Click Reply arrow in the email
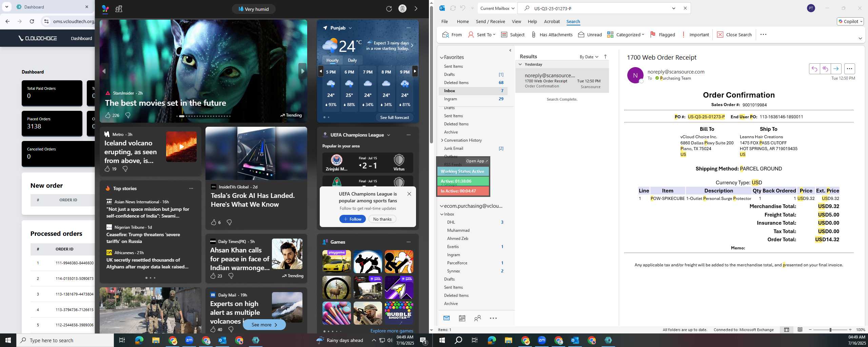The height and width of the screenshot is (347, 868). pos(814,69)
